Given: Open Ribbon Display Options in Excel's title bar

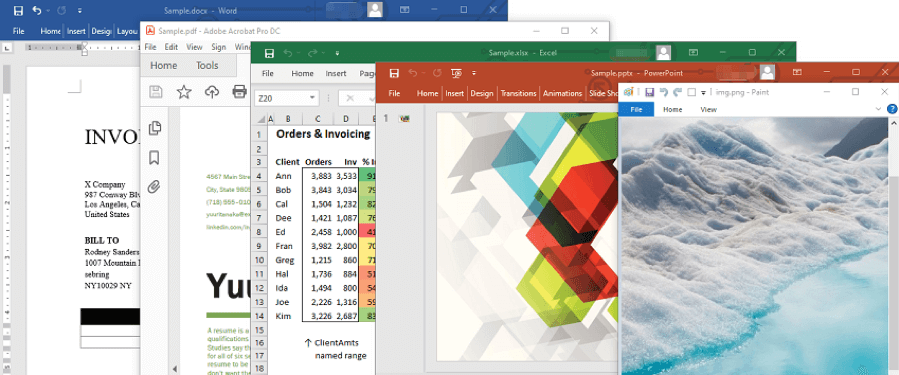Looking at the screenshot, I should 693,53.
